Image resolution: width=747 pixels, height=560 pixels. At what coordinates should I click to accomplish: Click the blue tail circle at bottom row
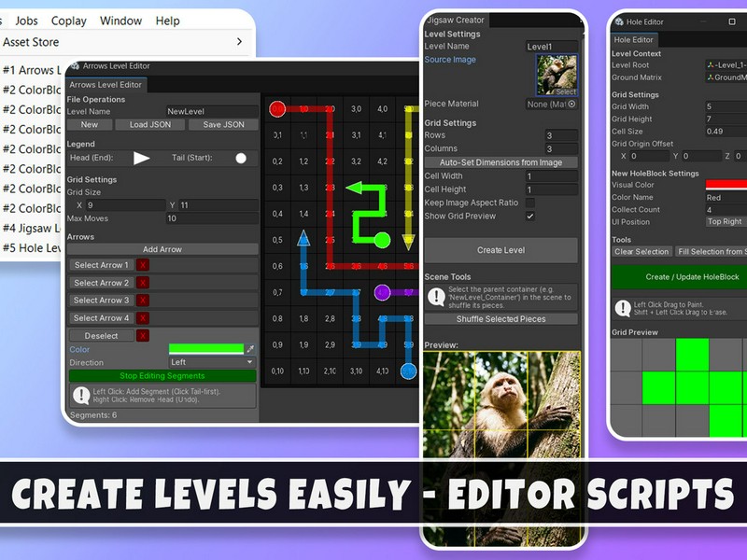(x=408, y=371)
